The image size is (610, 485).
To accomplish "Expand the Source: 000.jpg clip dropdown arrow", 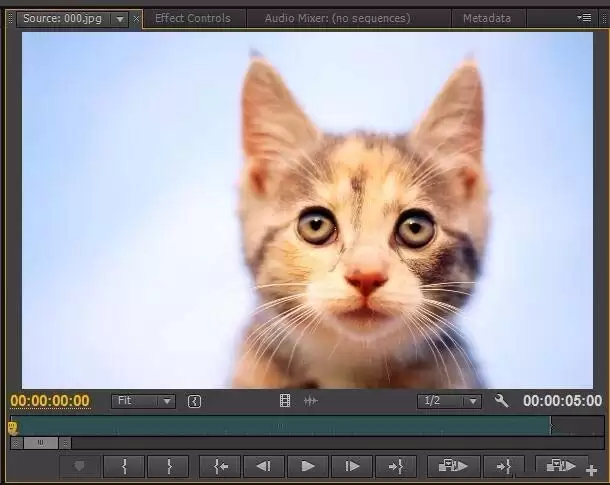I will pyautogui.click(x=120, y=19).
